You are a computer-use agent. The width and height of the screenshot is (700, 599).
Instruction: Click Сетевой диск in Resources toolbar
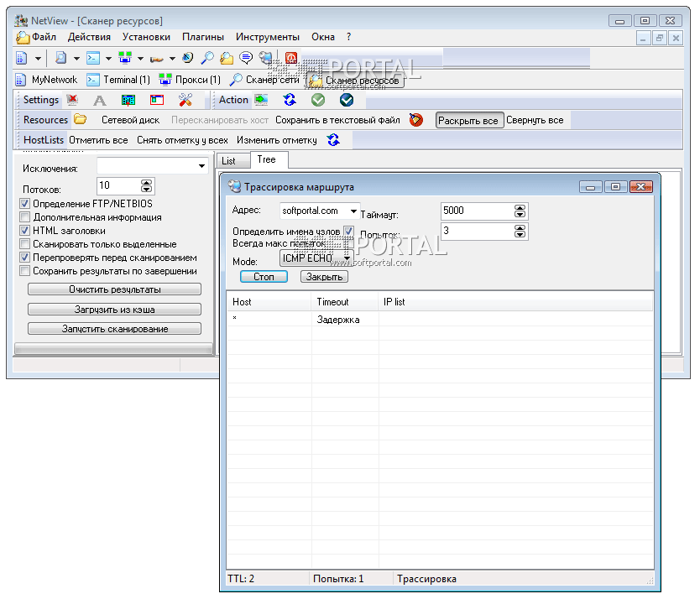[130, 120]
